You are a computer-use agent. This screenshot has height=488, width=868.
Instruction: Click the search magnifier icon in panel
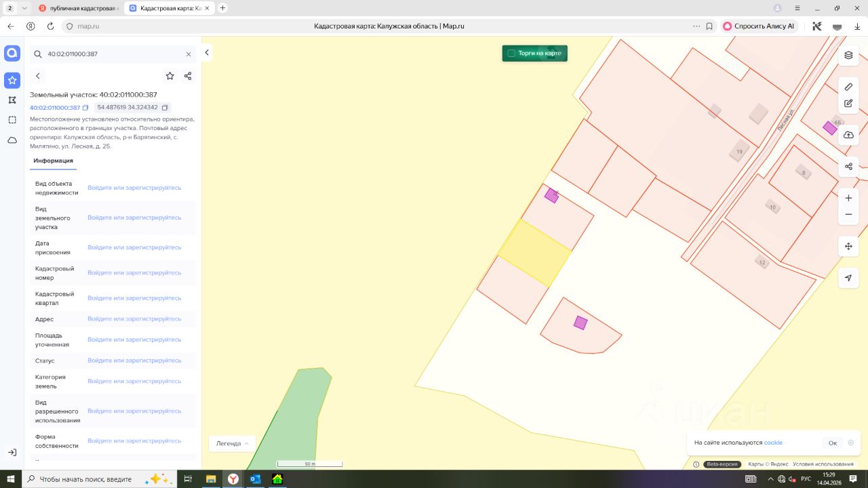38,54
